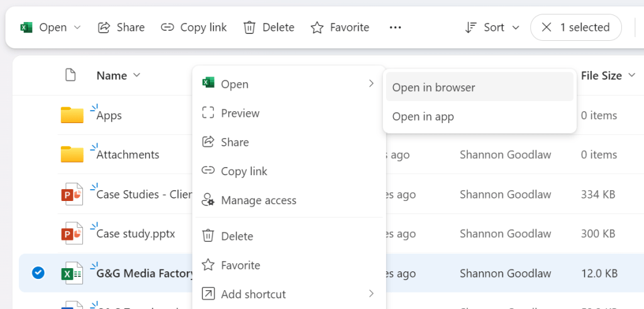
Task: Click the Add shortcut arrow icon
Action: [x=208, y=294]
